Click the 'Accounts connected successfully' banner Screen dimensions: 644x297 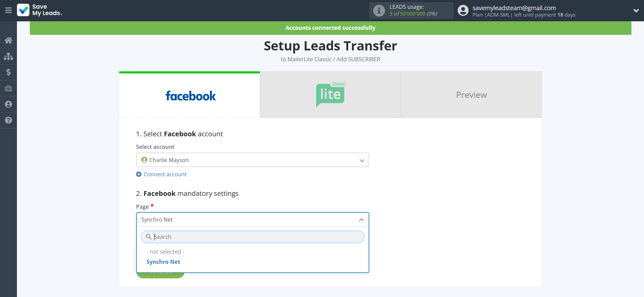330,28
